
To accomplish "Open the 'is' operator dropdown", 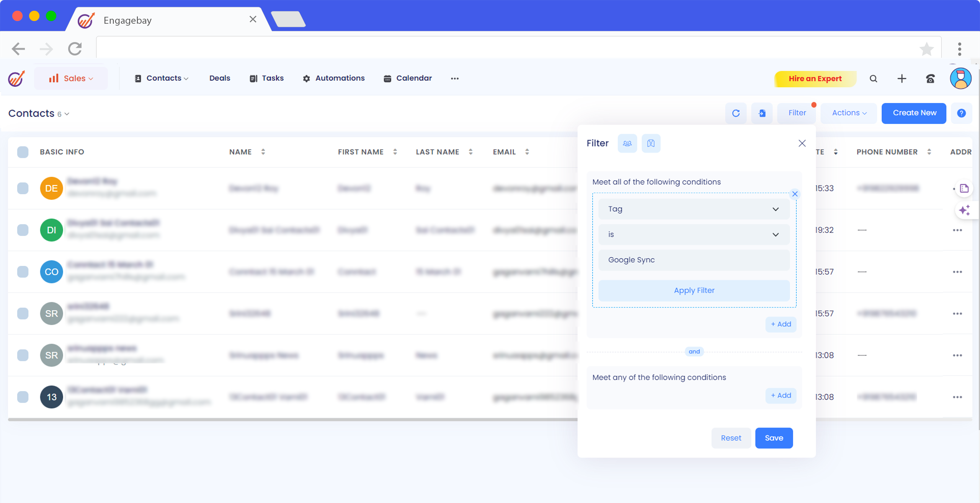I will [x=694, y=234].
